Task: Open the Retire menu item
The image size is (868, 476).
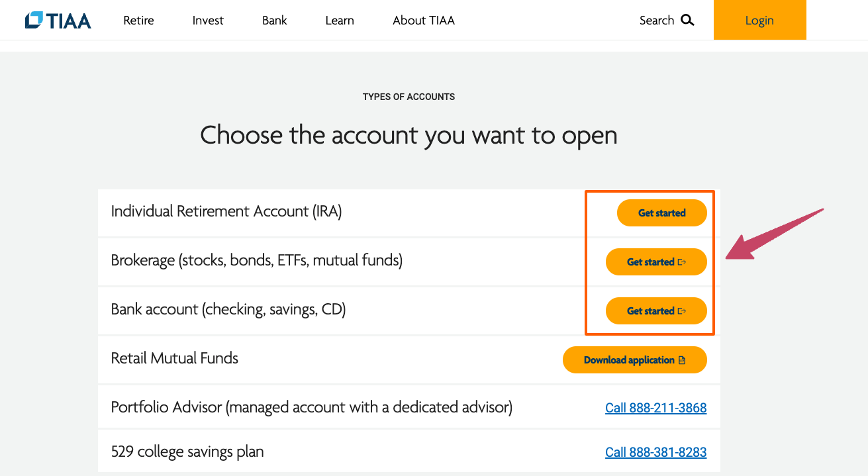Action: [x=138, y=21]
